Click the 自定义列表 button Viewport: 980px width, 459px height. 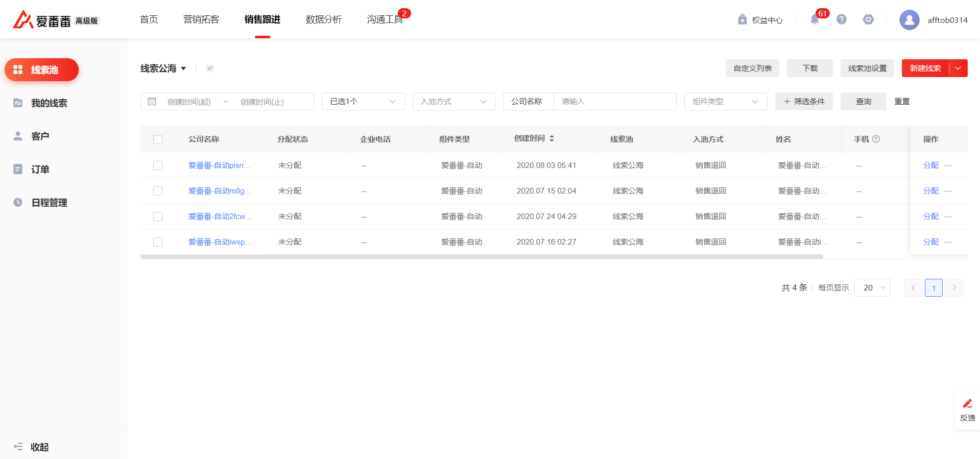click(752, 68)
